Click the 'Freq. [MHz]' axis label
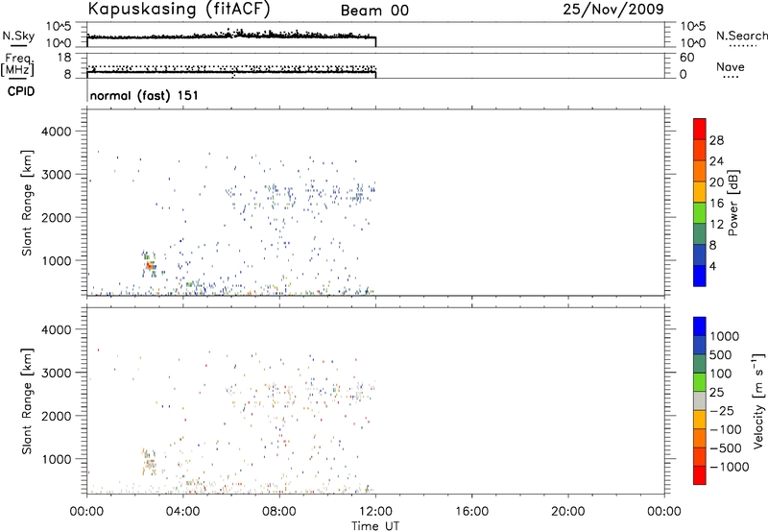This screenshot has width=768, height=532. [x=17, y=65]
